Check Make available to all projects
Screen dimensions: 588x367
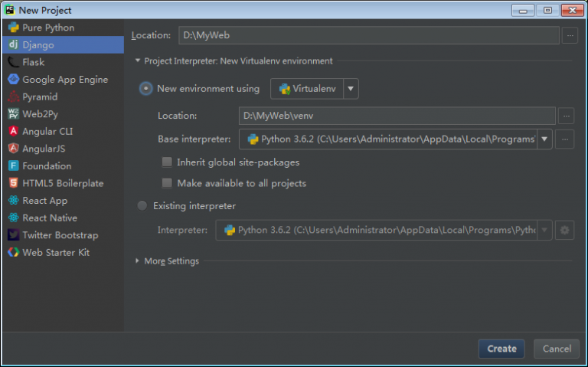[x=167, y=183]
